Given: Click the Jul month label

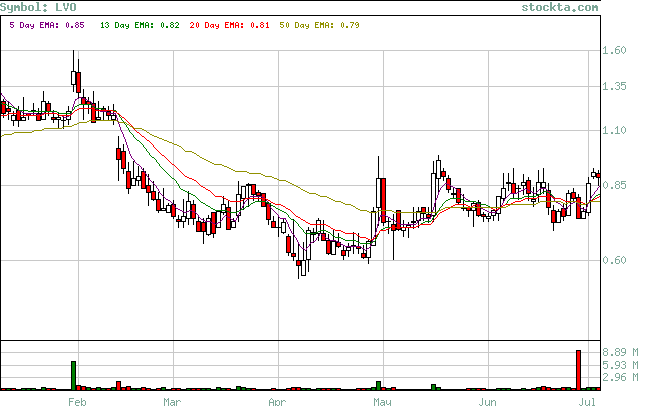Looking at the screenshot, I should pyautogui.click(x=587, y=401).
